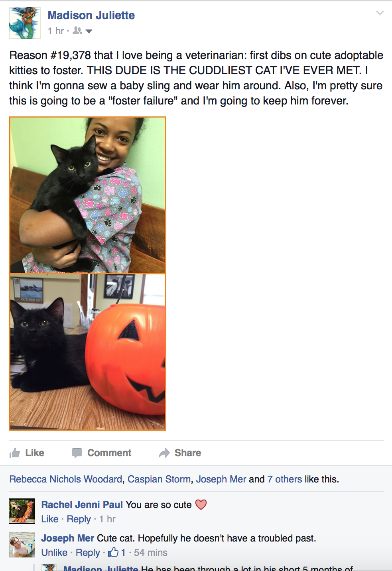The width and height of the screenshot is (392, 571).
Task: Open the photo of woman holding black cat
Action: point(88,195)
